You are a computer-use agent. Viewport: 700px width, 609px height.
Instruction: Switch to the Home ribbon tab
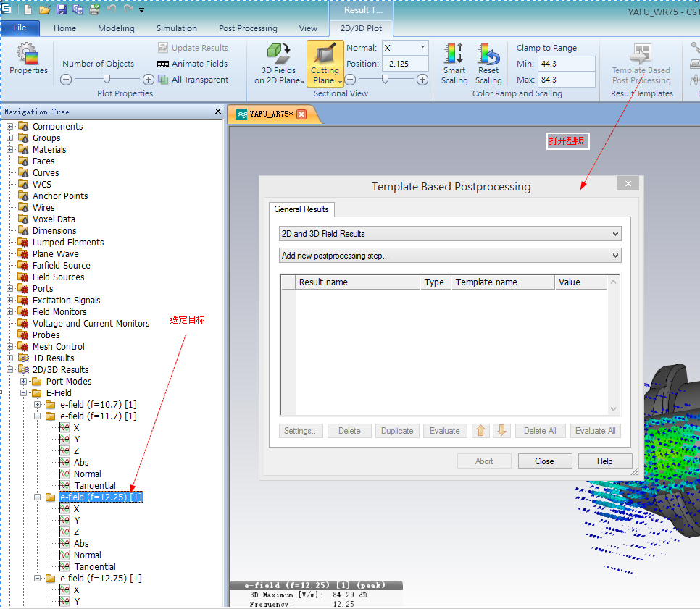tap(64, 28)
